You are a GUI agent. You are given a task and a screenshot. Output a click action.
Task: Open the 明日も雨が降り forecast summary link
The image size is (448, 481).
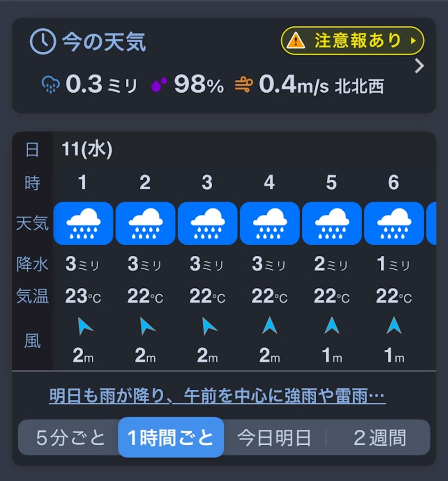point(217,396)
